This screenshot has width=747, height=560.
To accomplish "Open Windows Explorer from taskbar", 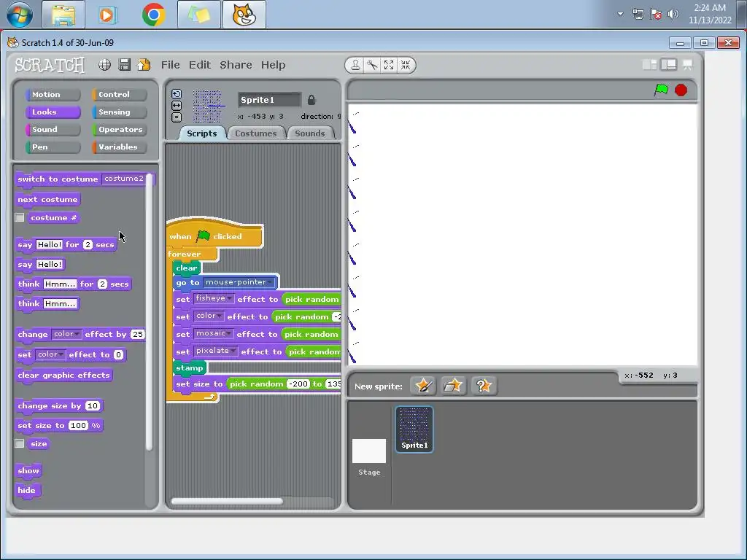I will coord(63,15).
